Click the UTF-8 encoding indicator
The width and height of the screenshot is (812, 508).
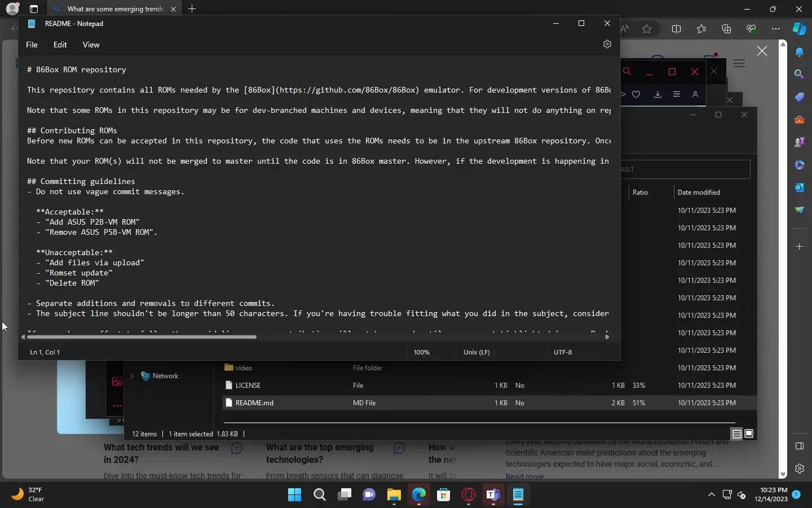pyautogui.click(x=563, y=352)
